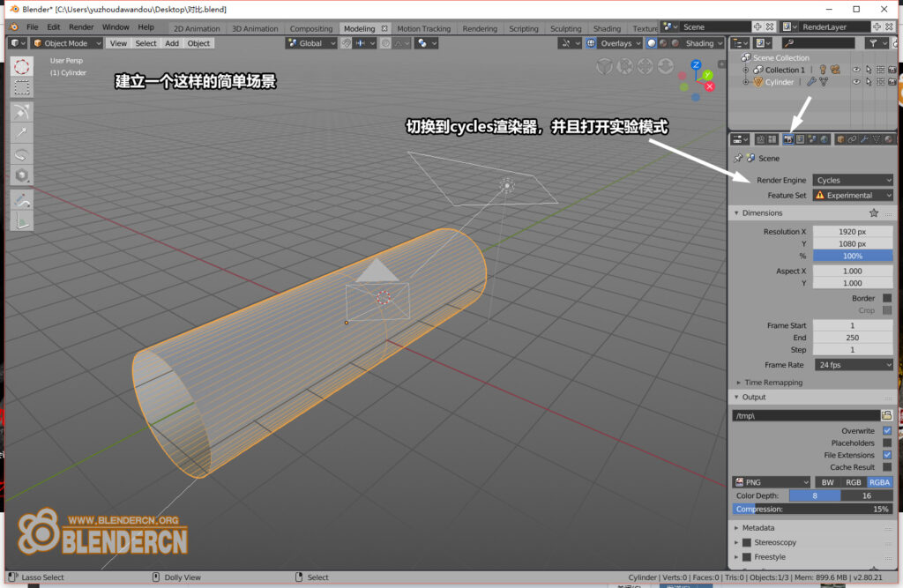Switch to the Shading workspace tab
903x588 pixels.
608,27
